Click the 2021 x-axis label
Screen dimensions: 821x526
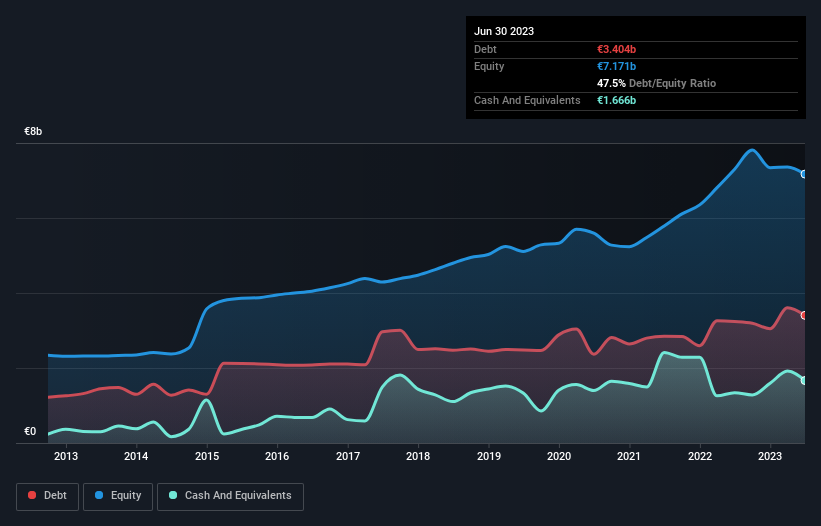click(629, 456)
